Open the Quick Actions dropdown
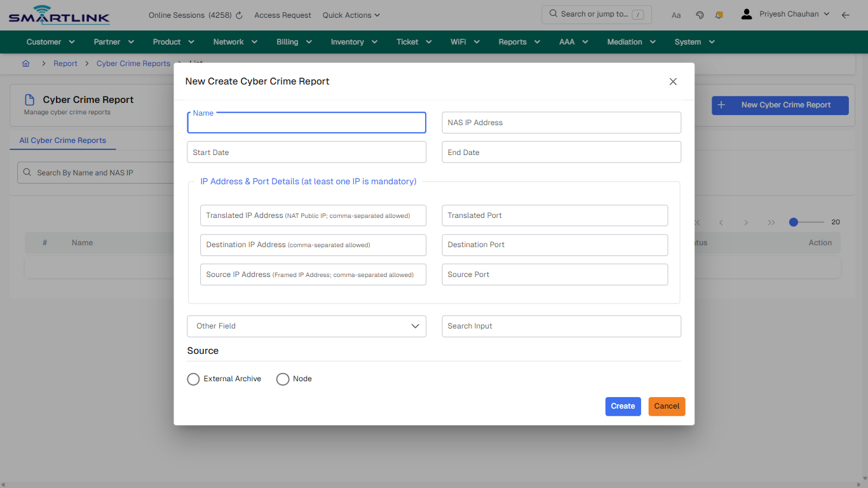868x488 pixels. tap(351, 15)
